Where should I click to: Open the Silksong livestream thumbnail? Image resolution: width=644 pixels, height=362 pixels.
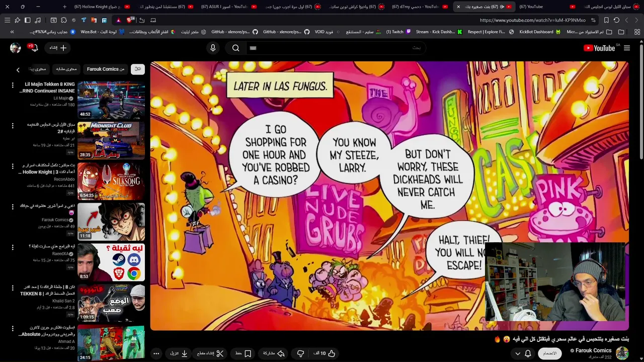click(111, 181)
